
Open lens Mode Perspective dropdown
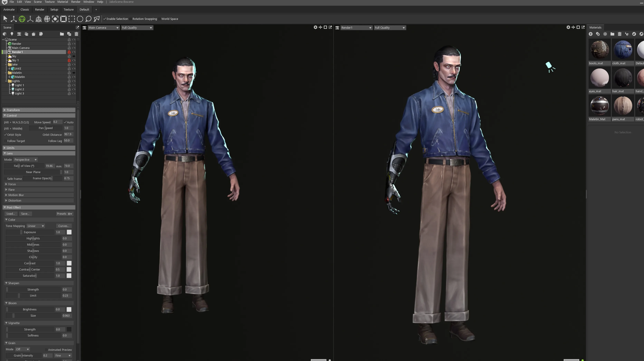click(26, 159)
